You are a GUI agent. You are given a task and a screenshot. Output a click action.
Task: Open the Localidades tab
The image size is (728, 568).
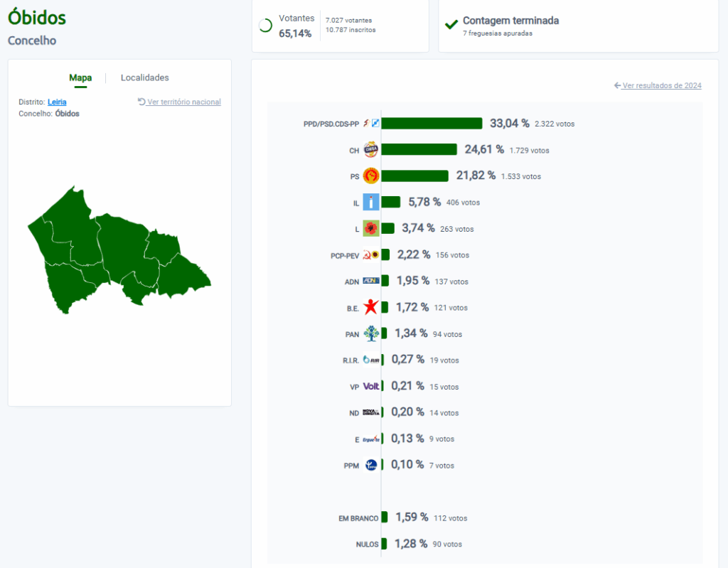pos(144,77)
